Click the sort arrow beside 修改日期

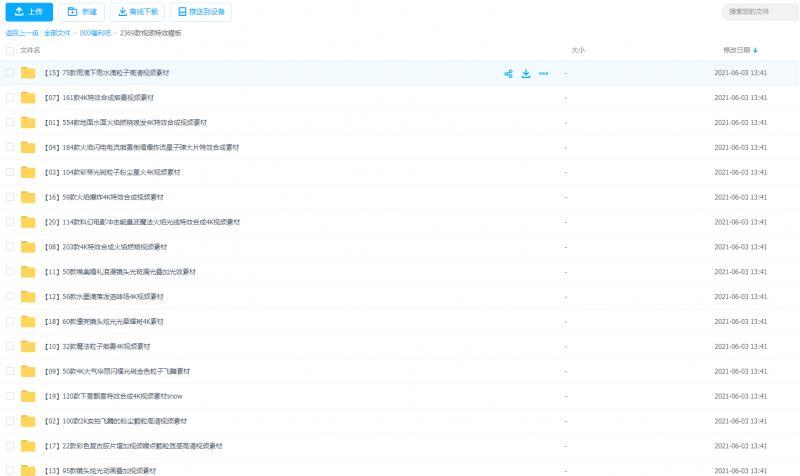pos(755,51)
